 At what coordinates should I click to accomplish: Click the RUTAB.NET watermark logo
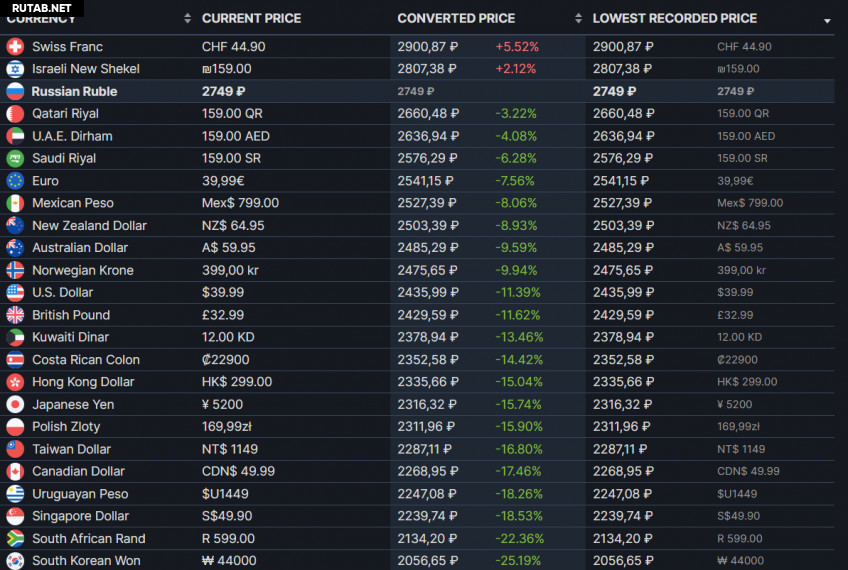(42, 8)
